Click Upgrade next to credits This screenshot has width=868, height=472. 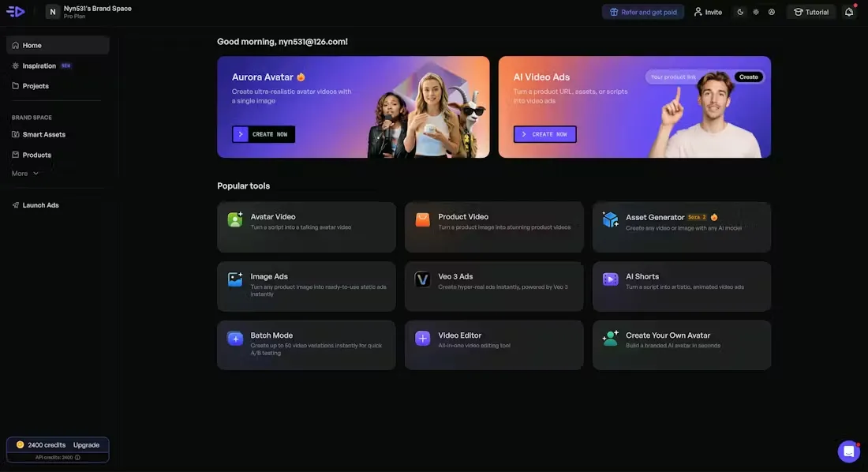click(86, 445)
